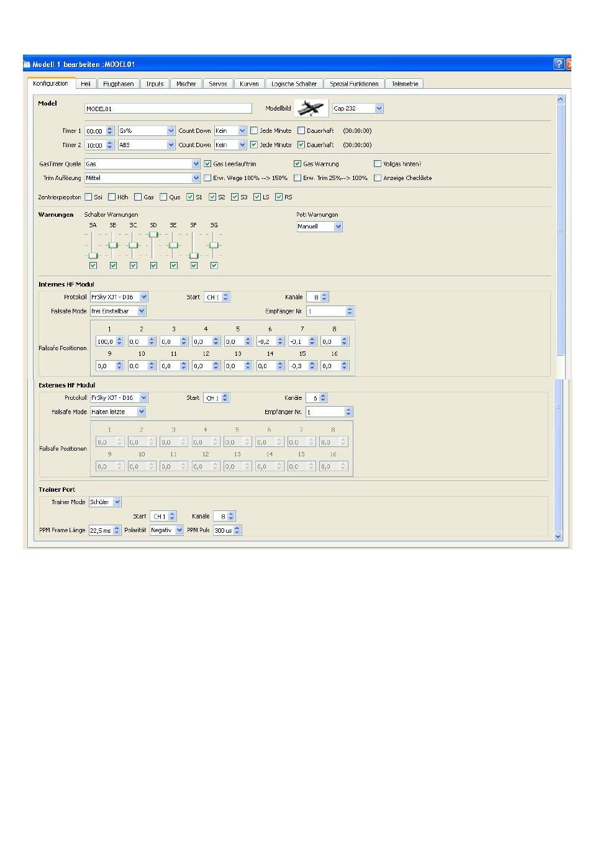Viewport: 590px width, 868px height.
Task: Click failsafe position 15 field showing -0,3
Action: pyautogui.click(x=302, y=366)
